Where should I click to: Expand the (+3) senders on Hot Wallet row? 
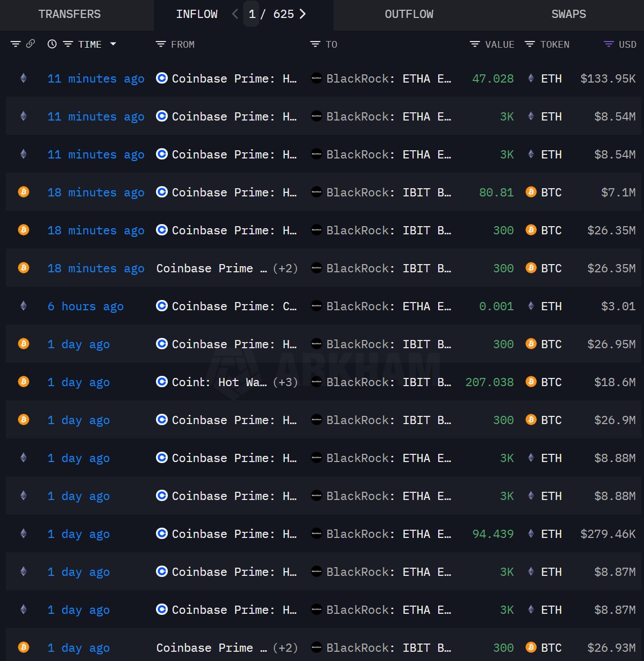click(x=285, y=382)
